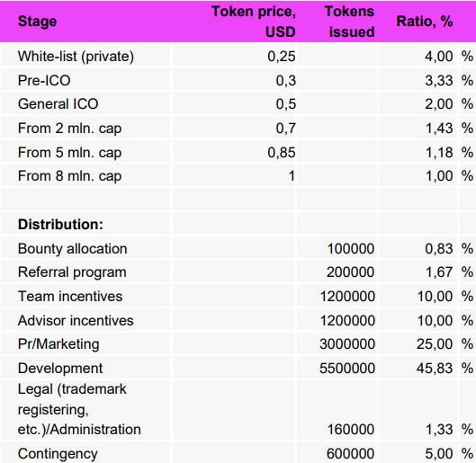
Task: Select the From 2 mln. cap label
Action: point(69,129)
